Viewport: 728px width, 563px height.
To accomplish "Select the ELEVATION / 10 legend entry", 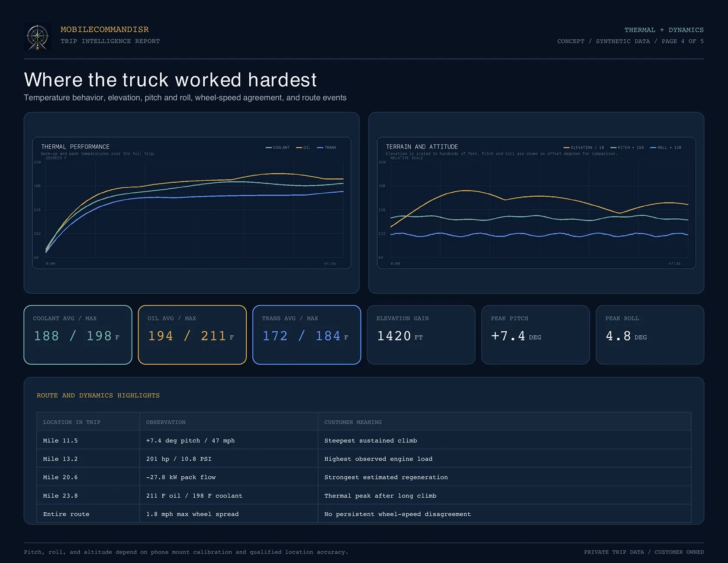I will click(584, 148).
